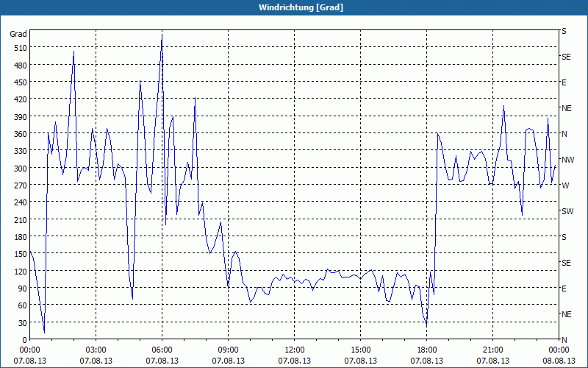Select the 120 y-axis tick label

(21, 272)
